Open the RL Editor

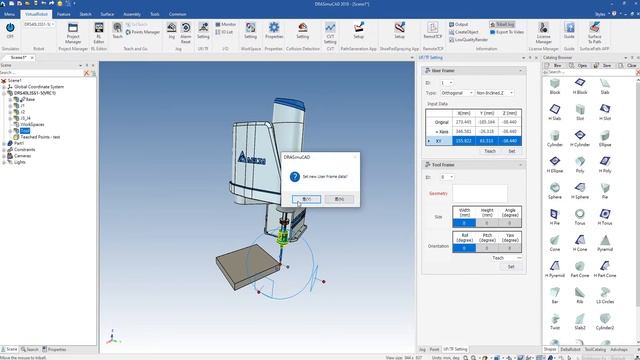(x=99, y=33)
